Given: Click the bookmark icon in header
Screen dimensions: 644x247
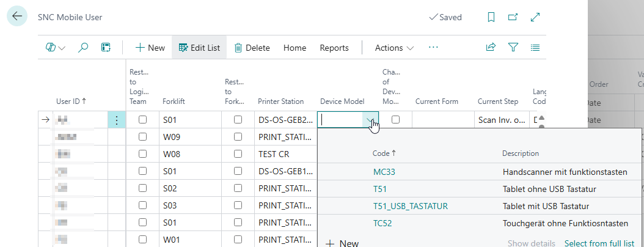Looking at the screenshot, I should [491, 17].
